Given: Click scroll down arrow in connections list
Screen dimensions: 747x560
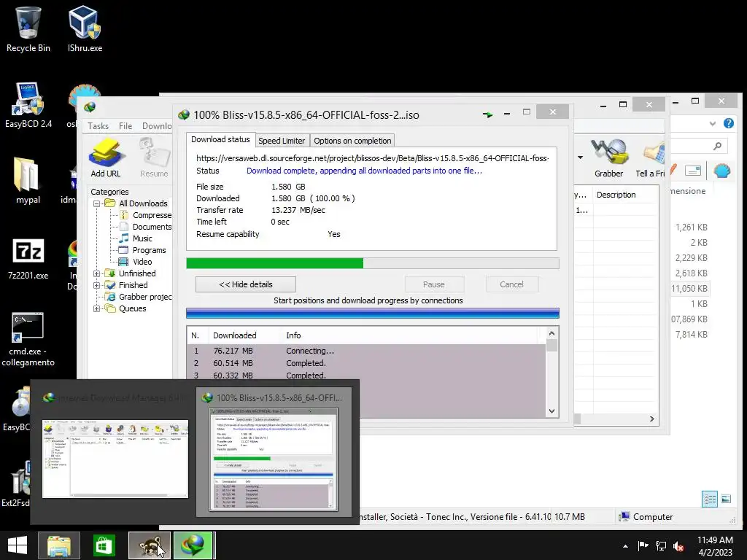Looking at the screenshot, I should (551, 411).
